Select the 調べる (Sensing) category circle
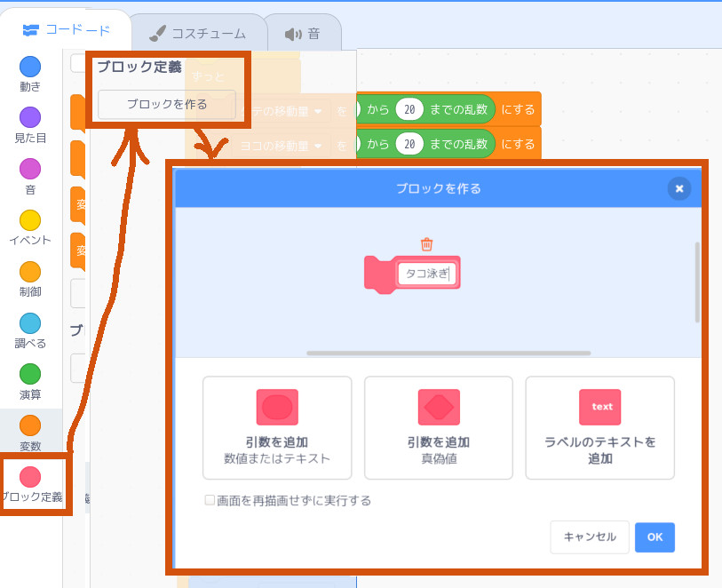722x588 pixels. (x=30, y=323)
